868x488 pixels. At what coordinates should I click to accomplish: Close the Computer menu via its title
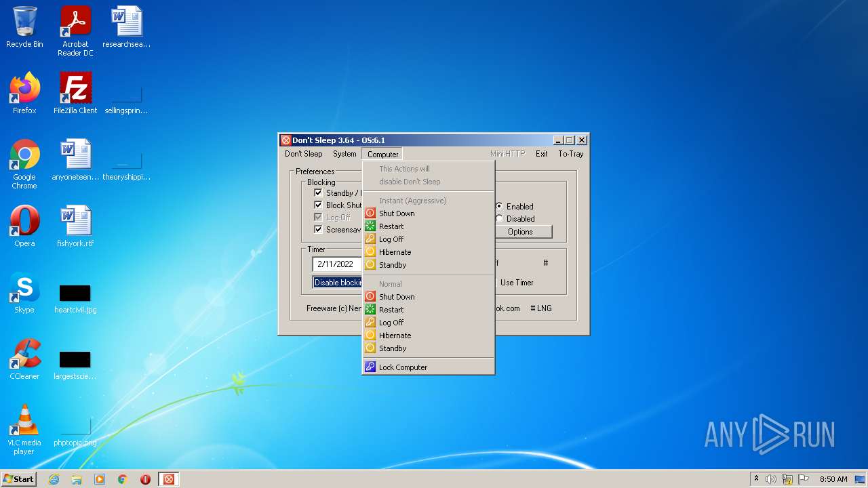point(382,154)
